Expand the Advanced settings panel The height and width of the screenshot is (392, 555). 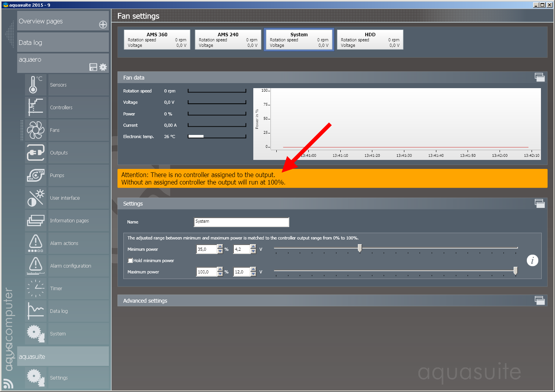tap(540, 300)
